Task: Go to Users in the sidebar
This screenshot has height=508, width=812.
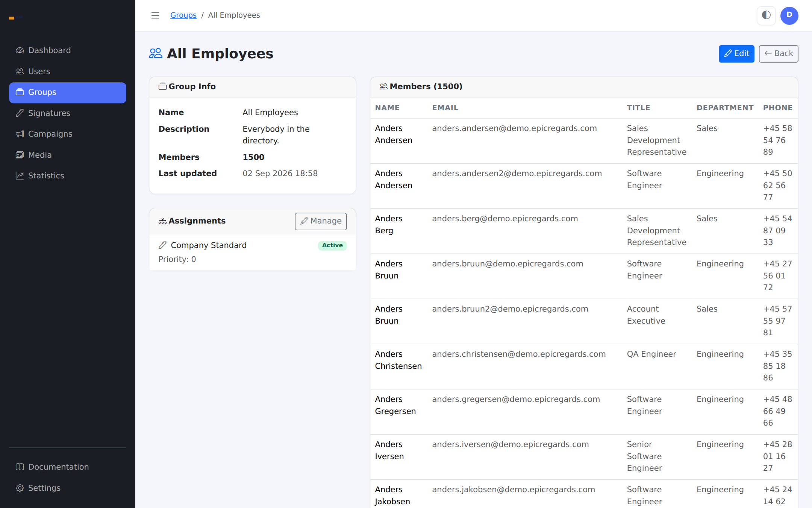Action: (68, 71)
